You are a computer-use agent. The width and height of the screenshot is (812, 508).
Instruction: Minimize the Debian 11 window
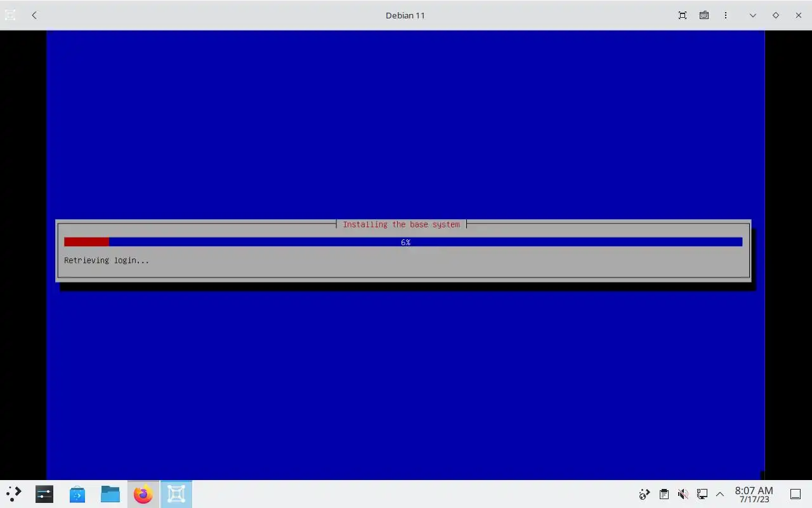(753, 15)
